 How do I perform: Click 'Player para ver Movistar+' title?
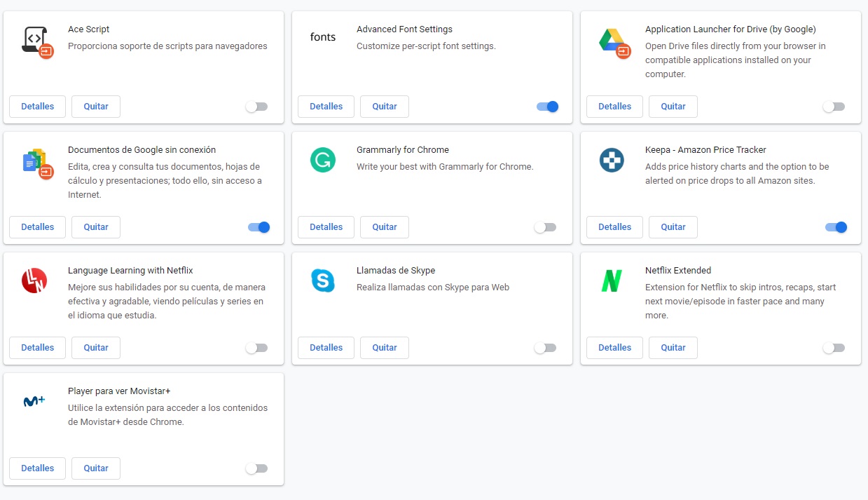(119, 391)
